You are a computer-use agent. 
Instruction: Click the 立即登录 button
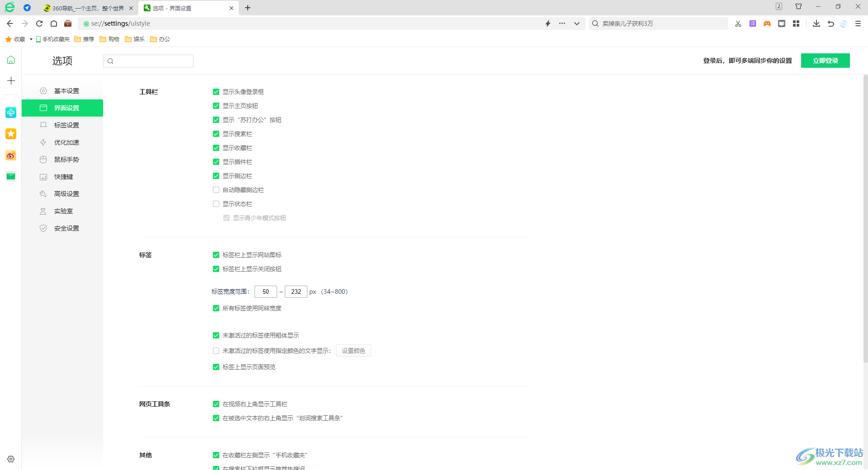pos(826,61)
